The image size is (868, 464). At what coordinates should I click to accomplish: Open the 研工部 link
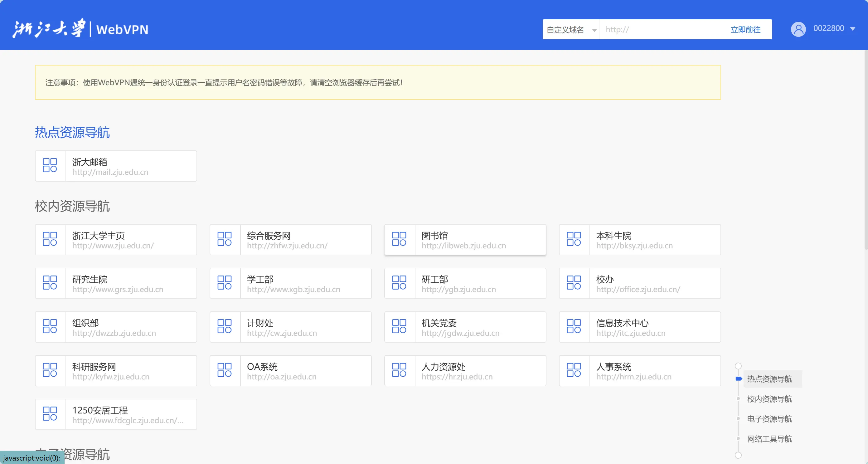[x=465, y=283]
